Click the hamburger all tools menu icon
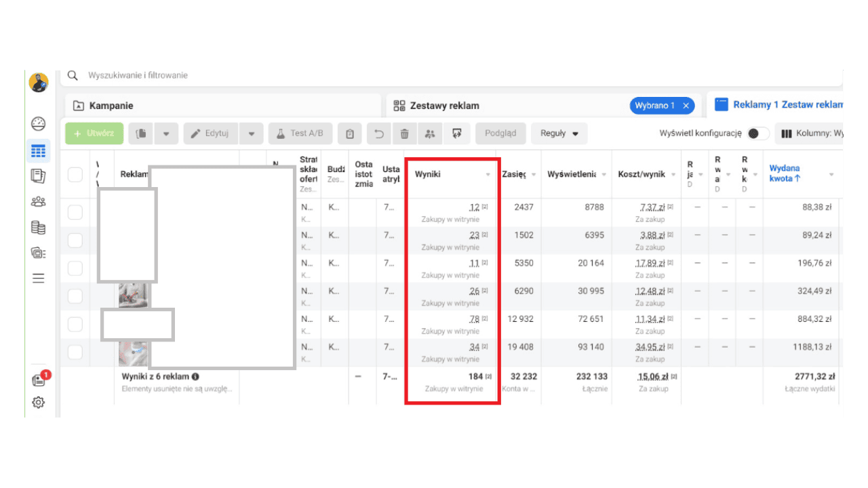 pyautogui.click(x=39, y=278)
